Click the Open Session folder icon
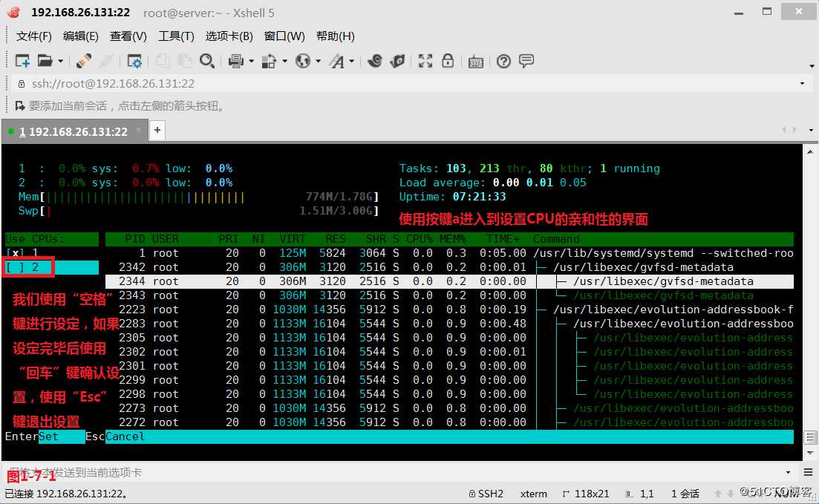 (45, 61)
